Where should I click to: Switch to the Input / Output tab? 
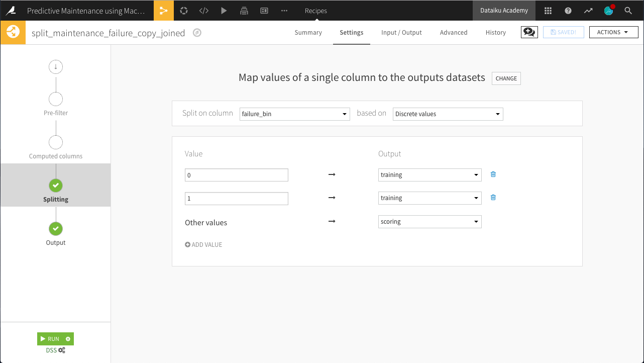[401, 33]
